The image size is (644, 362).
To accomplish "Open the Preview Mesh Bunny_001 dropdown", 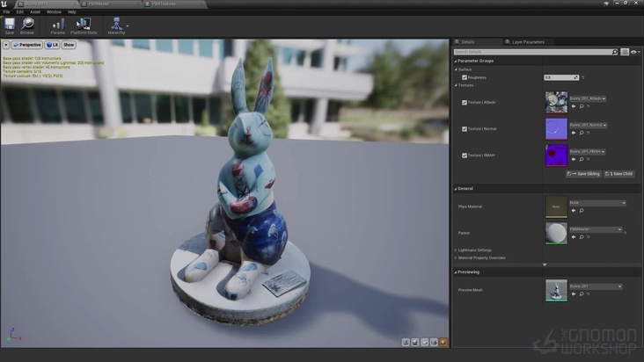I will [x=596, y=286].
